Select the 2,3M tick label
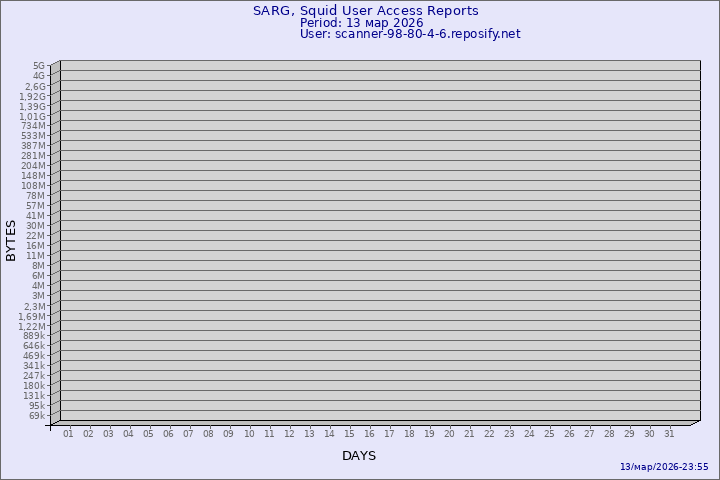This screenshot has height=480, width=720. tap(34, 306)
